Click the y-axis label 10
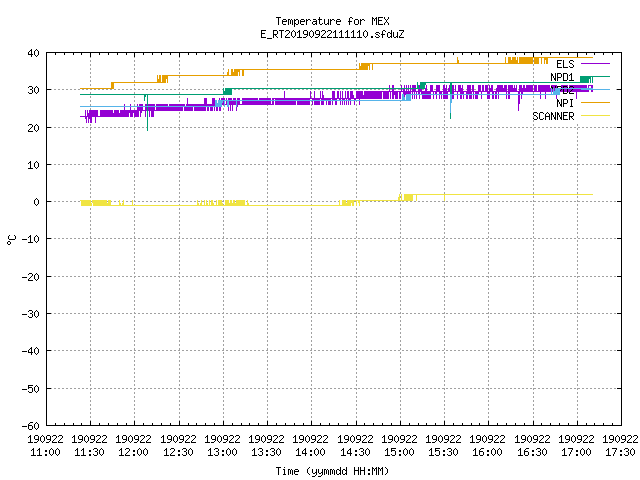The height and width of the screenshot is (480, 640). tap(33, 165)
